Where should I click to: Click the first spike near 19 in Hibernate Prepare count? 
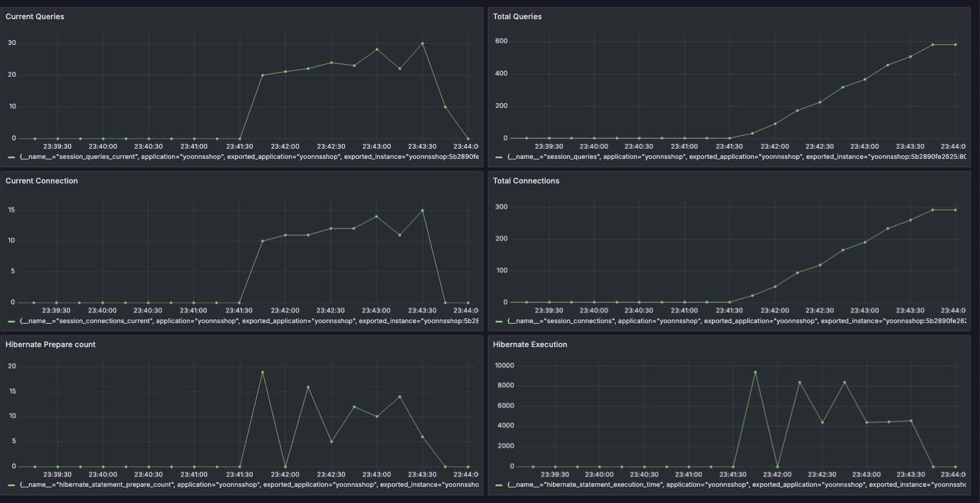tap(262, 372)
